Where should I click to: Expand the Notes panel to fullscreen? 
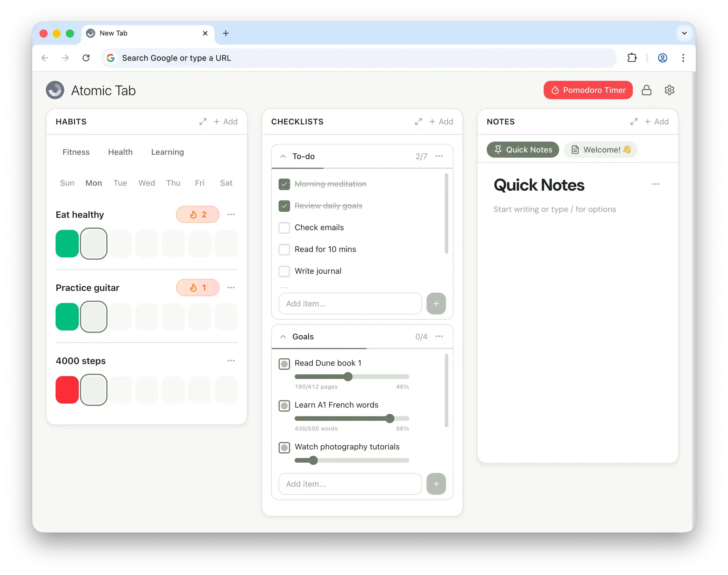pos(634,122)
